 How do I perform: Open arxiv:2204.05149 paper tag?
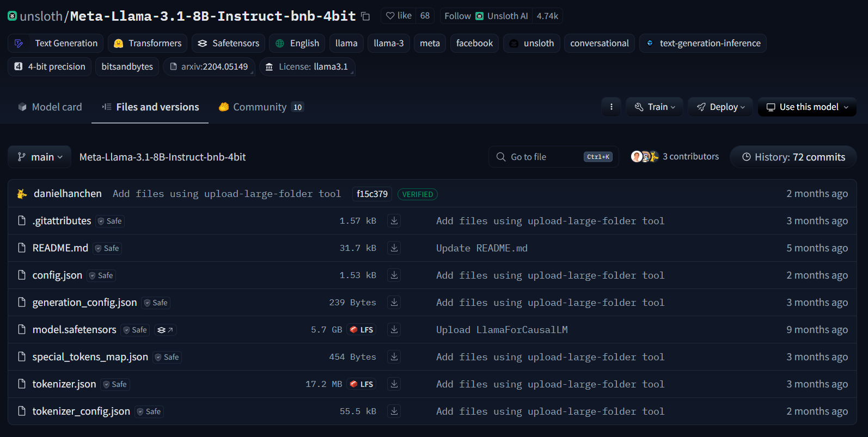click(209, 66)
